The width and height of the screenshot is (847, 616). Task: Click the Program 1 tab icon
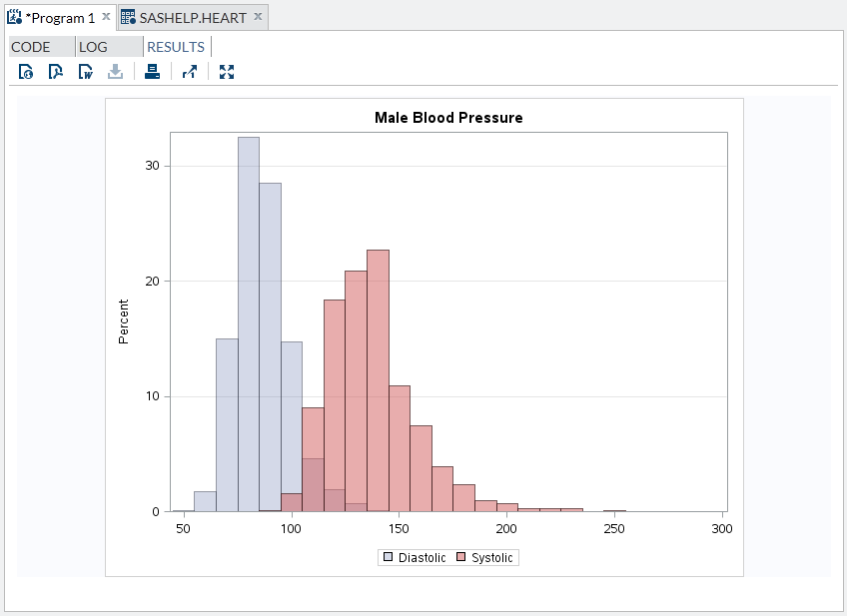coord(15,17)
